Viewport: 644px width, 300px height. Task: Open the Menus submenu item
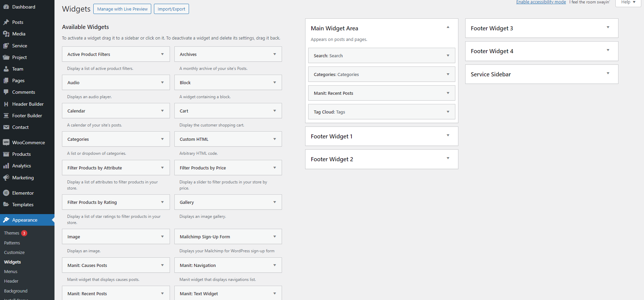point(11,272)
